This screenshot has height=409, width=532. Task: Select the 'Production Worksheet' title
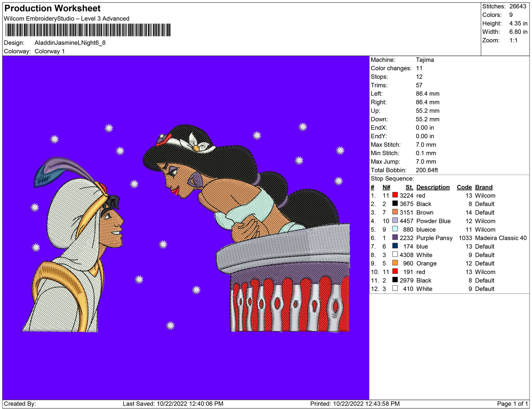click(52, 8)
